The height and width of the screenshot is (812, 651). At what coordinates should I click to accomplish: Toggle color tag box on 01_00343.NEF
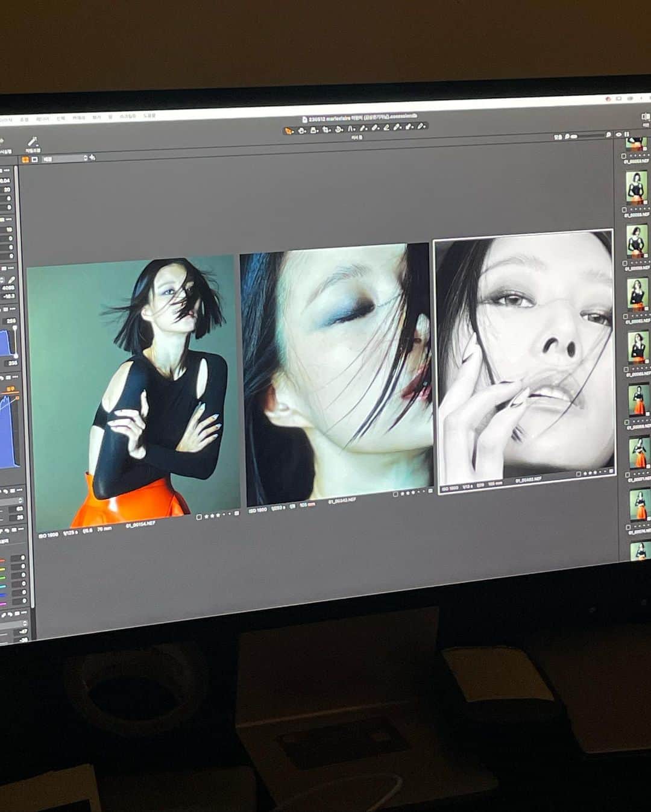click(395, 495)
